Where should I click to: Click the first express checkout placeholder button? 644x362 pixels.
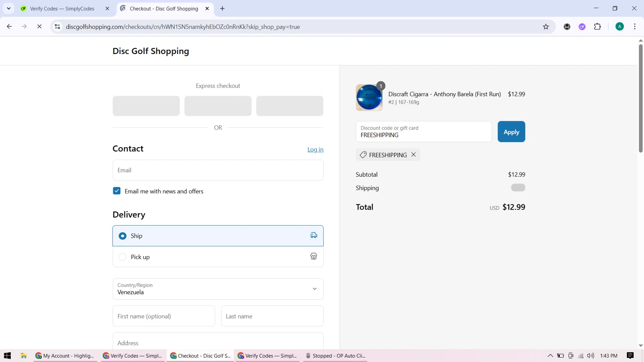pyautogui.click(x=146, y=106)
